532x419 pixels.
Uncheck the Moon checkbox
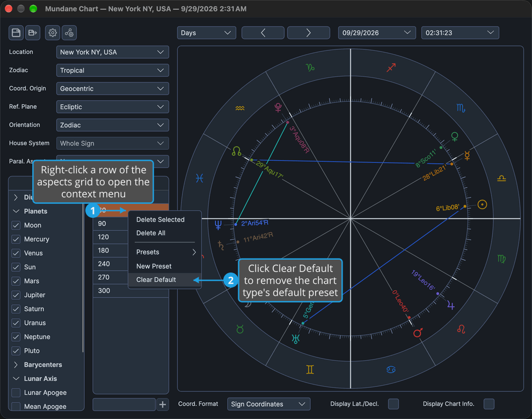[16, 225]
